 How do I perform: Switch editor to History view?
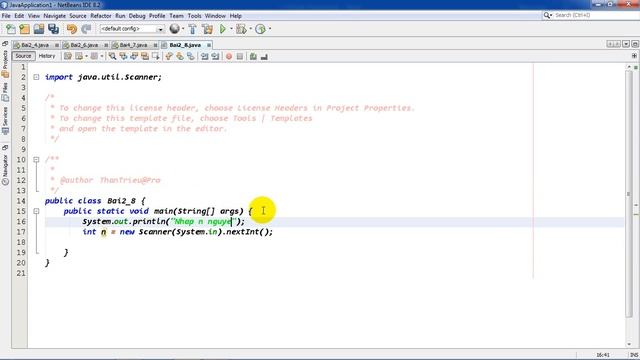click(x=47, y=56)
